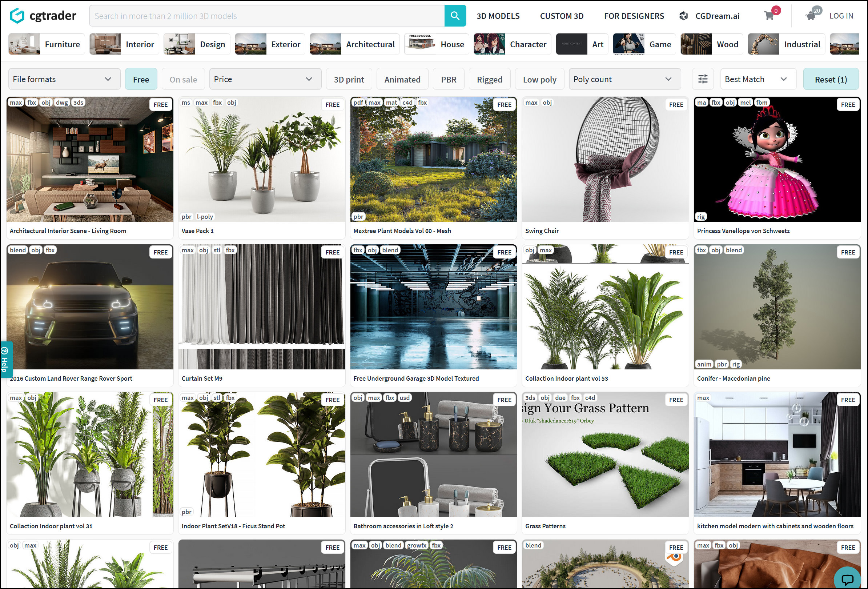The height and width of the screenshot is (589, 868).
Task: Click the CGDream.ai logo icon
Action: pos(683,16)
